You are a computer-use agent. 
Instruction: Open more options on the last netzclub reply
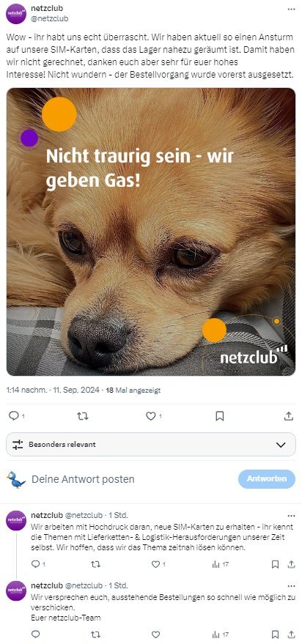click(291, 585)
